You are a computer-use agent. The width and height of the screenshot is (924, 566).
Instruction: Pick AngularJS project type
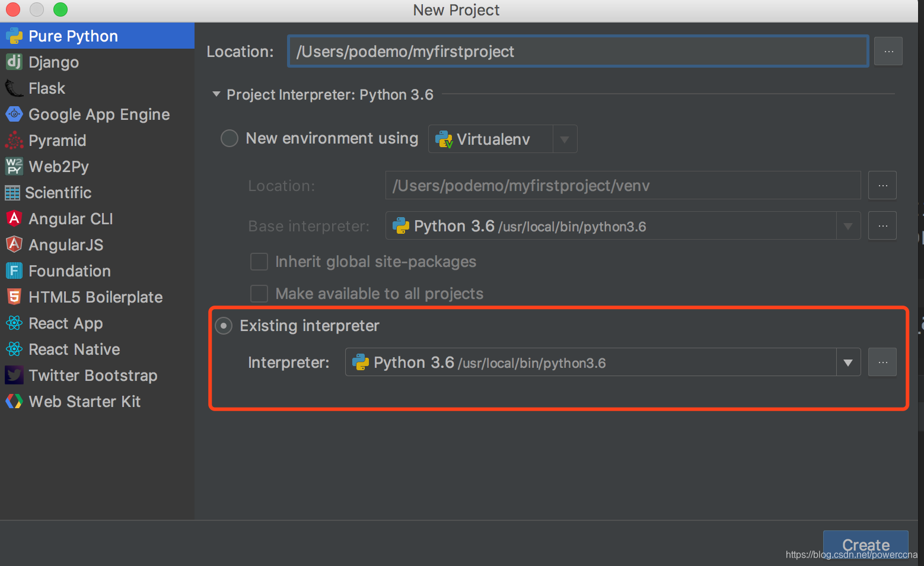[97, 245]
